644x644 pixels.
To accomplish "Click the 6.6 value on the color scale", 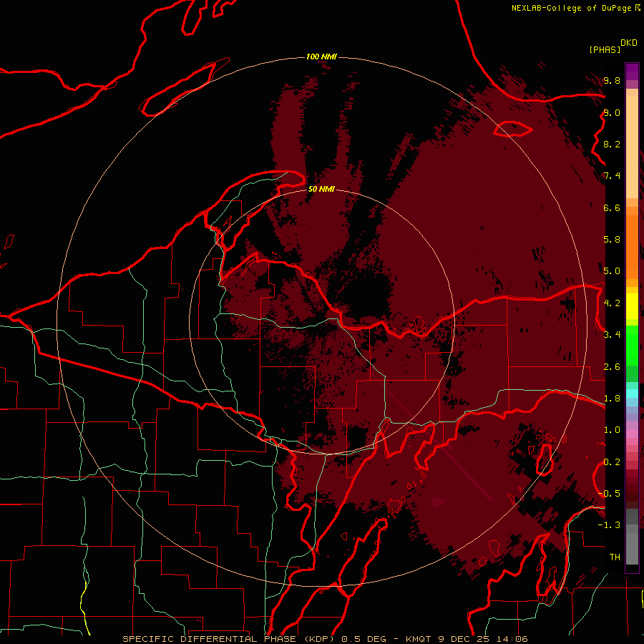I will (612, 208).
